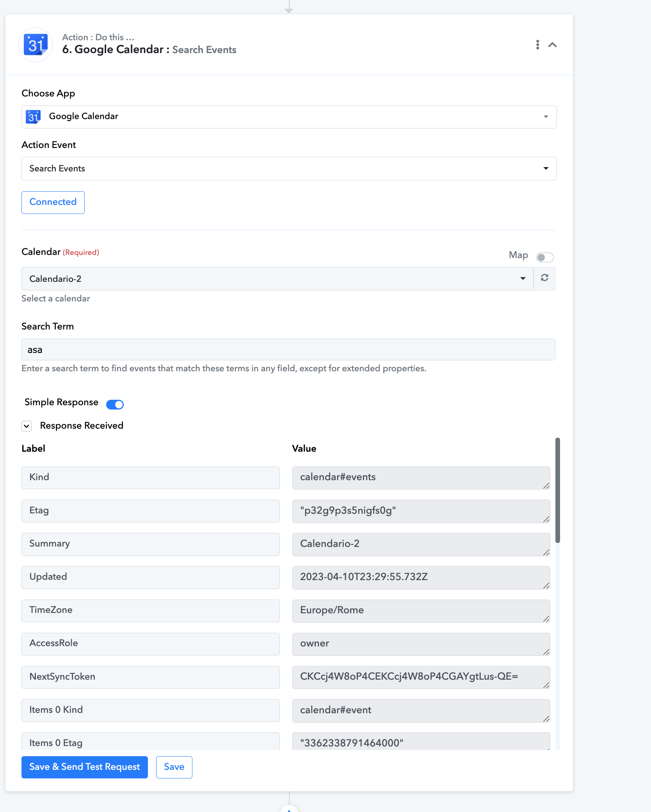
Task: Click small Google Calendar icon in Choose App
Action: click(33, 116)
